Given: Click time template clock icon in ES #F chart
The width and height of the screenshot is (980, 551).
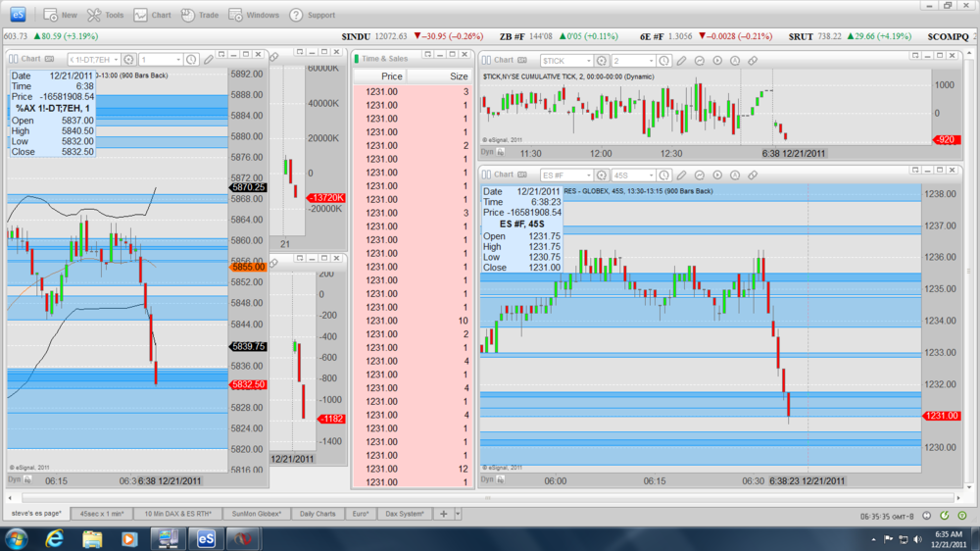Looking at the screenshot, I should click(663, 175).
